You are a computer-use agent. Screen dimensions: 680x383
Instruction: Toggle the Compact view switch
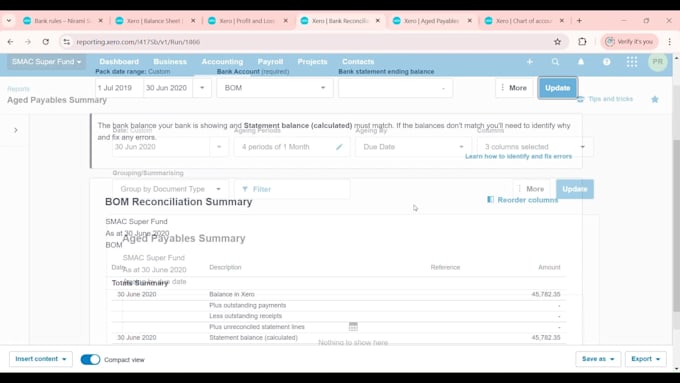point(90,360)
